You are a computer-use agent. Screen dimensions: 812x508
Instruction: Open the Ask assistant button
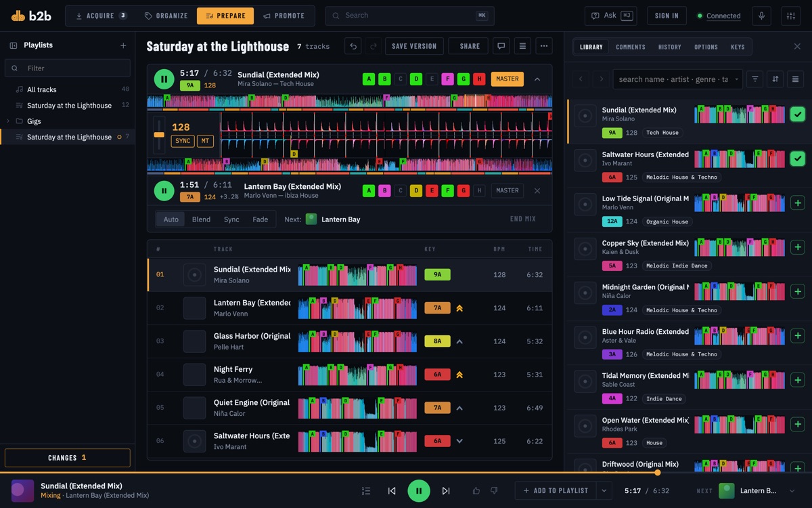[611, 16]
